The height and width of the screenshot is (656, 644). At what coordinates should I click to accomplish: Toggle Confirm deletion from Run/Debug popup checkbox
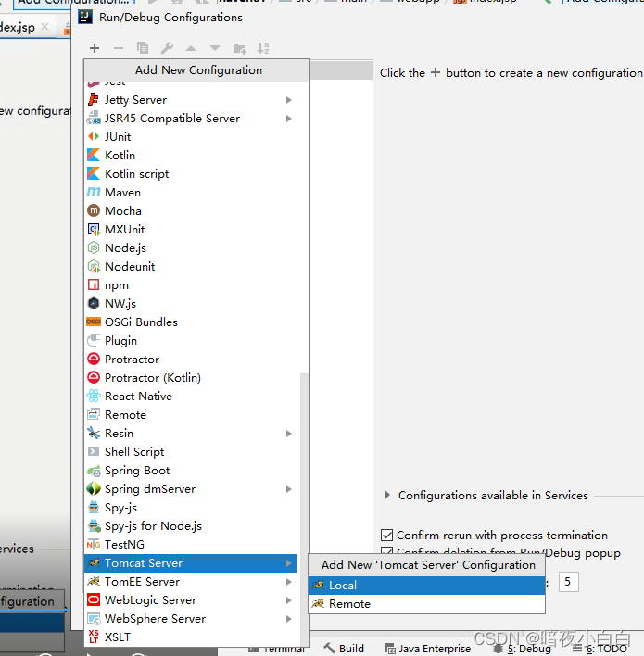coord(387,550)
